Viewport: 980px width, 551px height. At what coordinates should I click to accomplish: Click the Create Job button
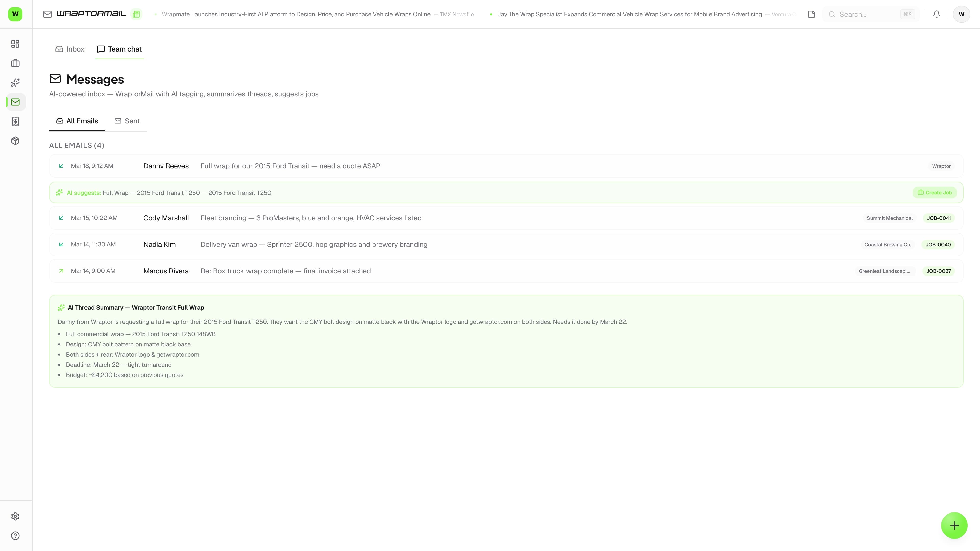coord(934,192)
